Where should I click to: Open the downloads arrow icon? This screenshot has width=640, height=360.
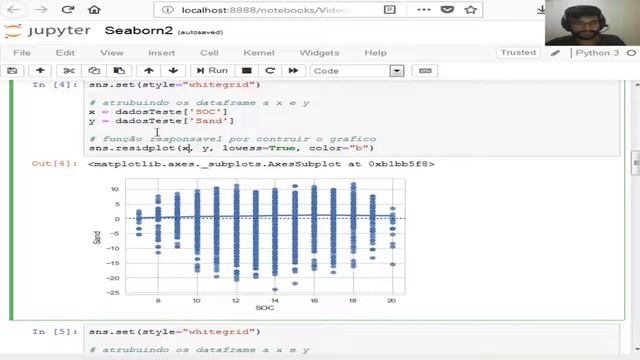point(541,10)
